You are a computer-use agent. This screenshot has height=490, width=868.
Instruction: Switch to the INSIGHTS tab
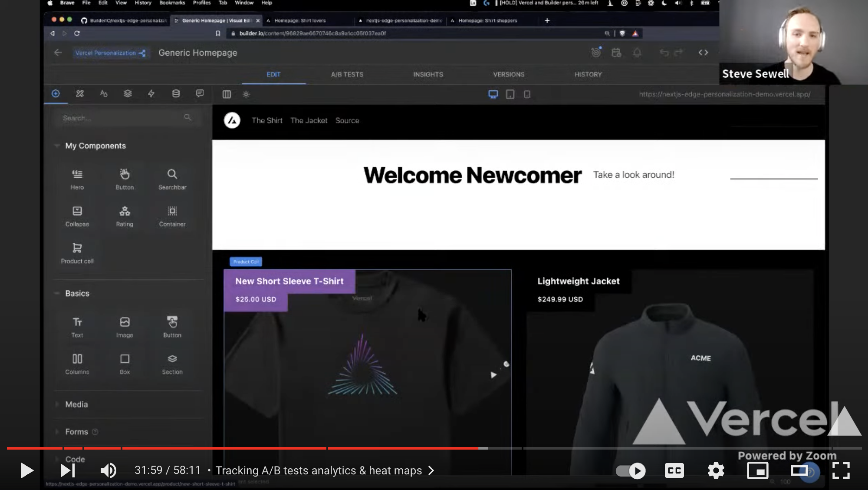[428, 74]
